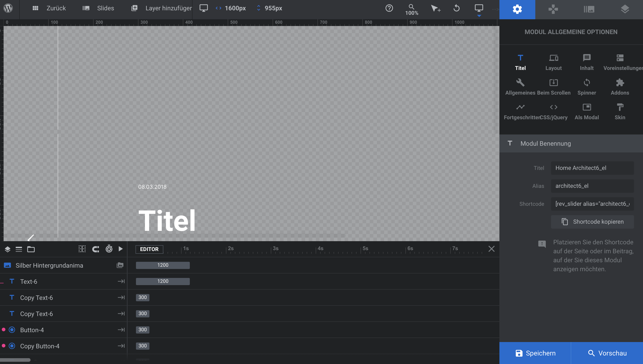This screenshot has height=364, width=643.
Task: Click the timeline stopwatch icon
Action: pyautogui.click(x=109, y=249)
